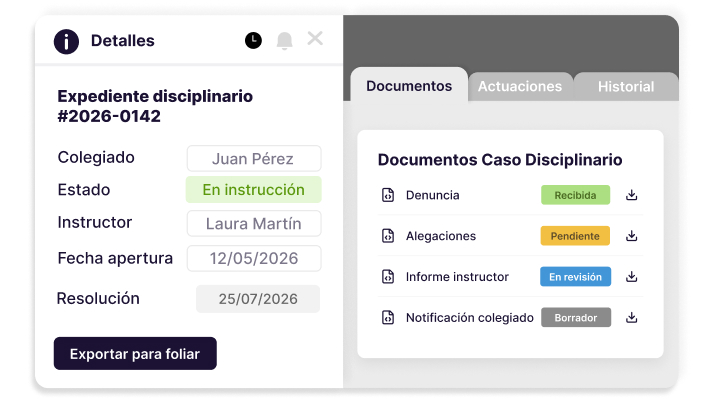Click the Exportar para foliar button

tap(135, 353)
